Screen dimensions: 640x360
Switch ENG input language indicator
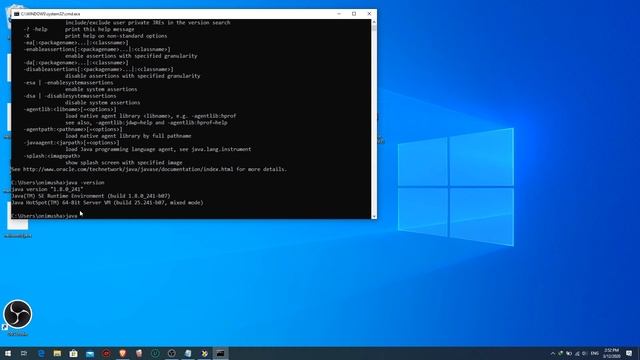[x=595, y=353]
